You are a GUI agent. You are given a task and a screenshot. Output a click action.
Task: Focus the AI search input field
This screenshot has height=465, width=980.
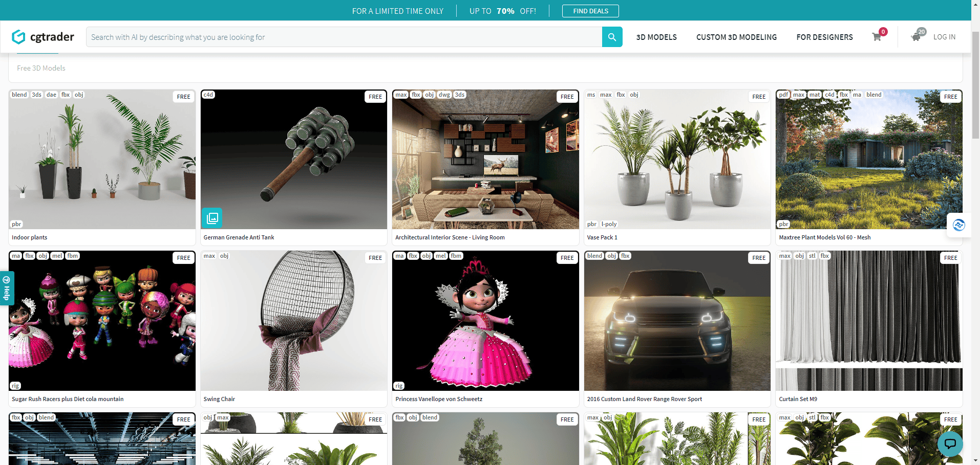pos(343,37)
